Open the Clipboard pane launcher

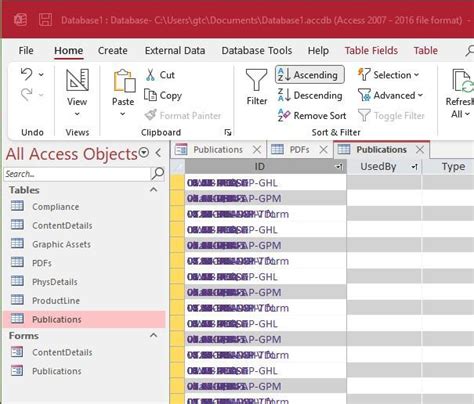[228, 133]
